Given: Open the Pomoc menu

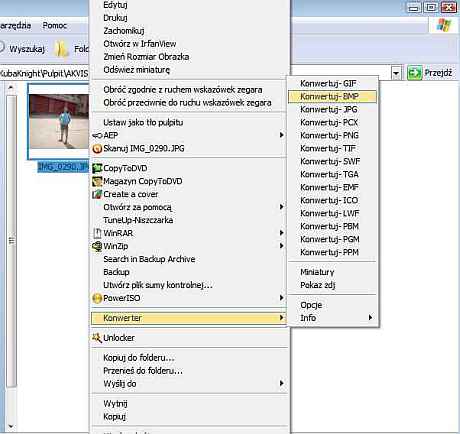Looking at the screenshot, I should click(55, 25).
